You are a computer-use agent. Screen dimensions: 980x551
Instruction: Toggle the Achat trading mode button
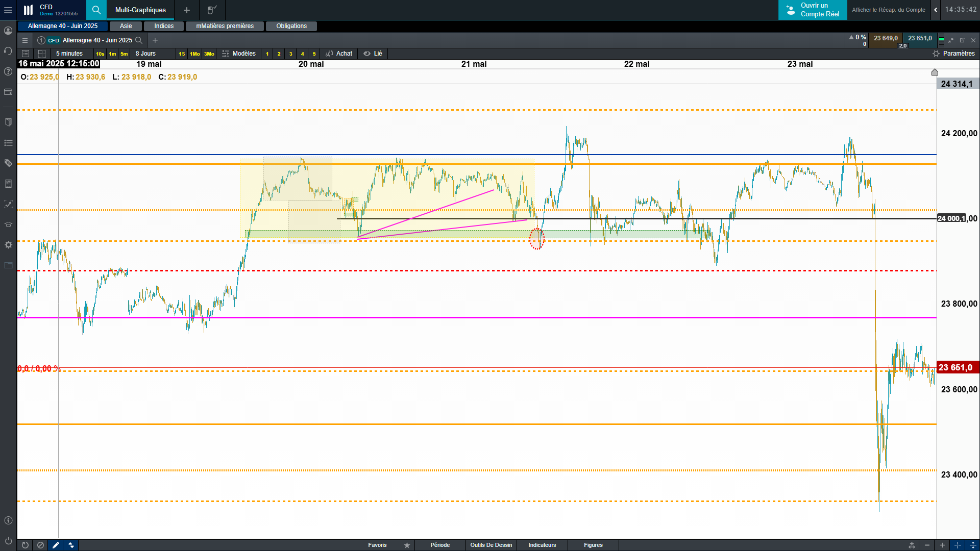[339, 54]
